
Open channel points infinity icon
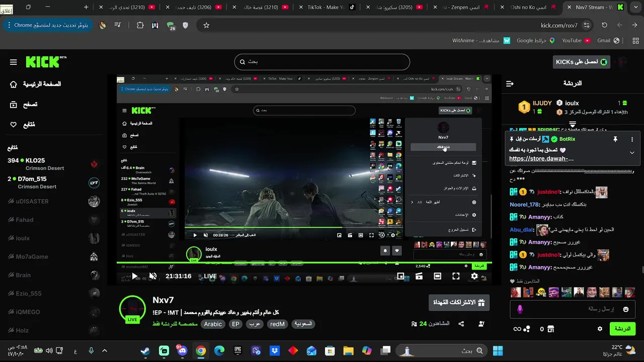pyautogui.click(x=522, y=329)
